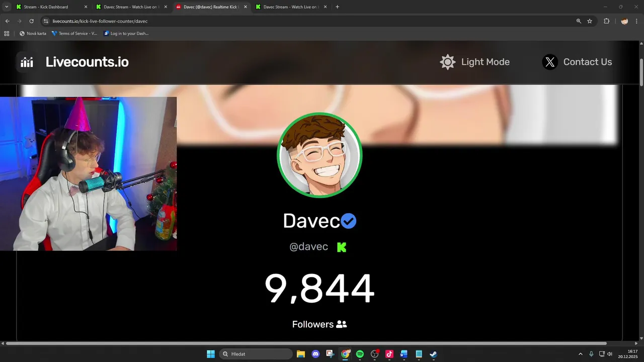
Task: Select the Davec Realtime Kick counter tab
Action: tap(210, 7)
